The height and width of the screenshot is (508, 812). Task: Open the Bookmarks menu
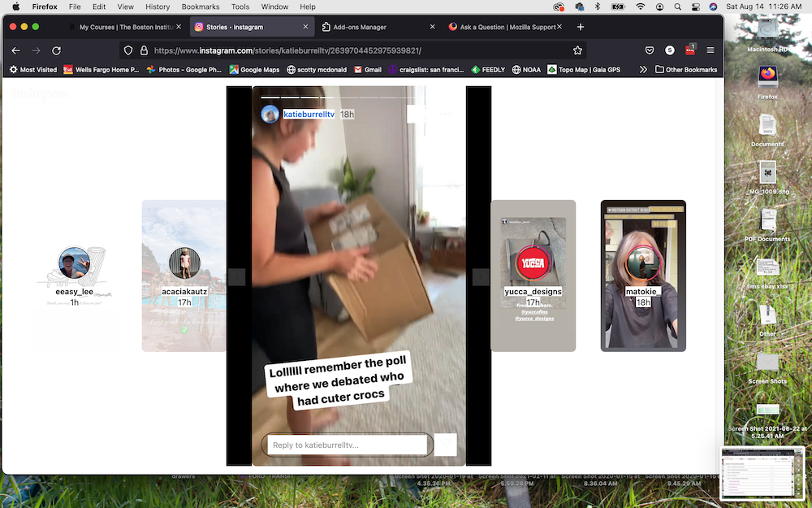pyautogui.click(x=201, y=7)
